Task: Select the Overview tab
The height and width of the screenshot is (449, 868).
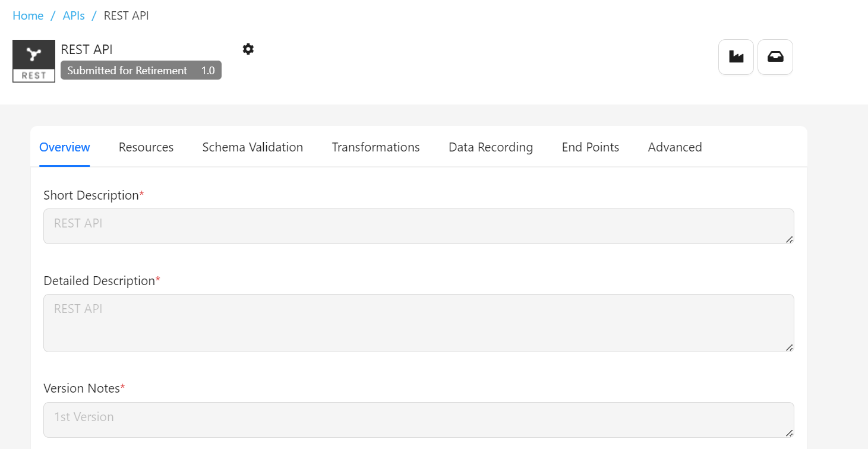Action: click(x=65, y=147)
